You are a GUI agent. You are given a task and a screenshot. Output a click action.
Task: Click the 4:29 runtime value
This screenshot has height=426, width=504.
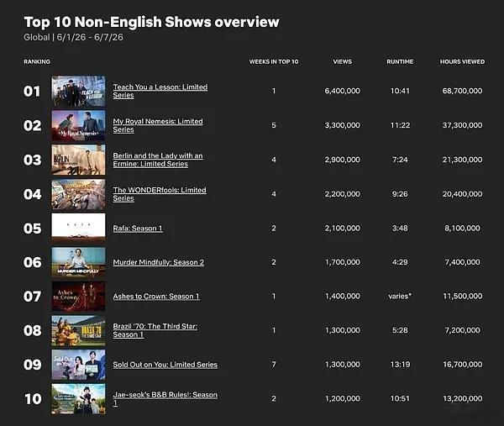(x=400, y=262)
